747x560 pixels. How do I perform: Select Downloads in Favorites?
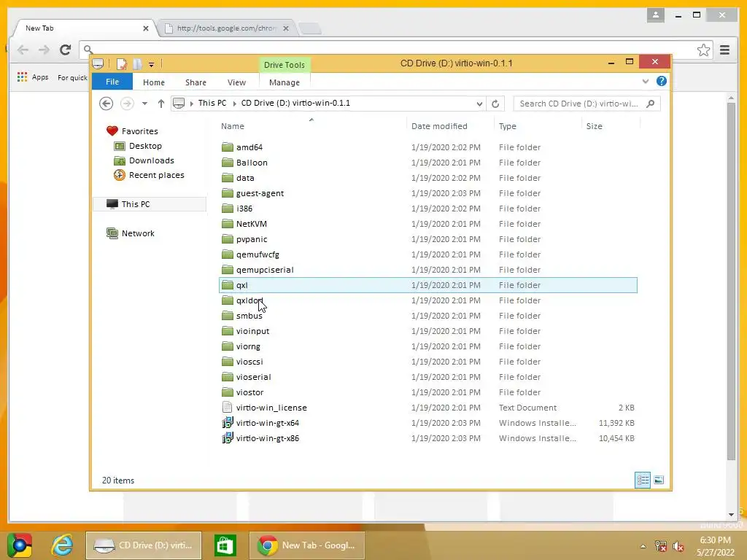point(152,160)
